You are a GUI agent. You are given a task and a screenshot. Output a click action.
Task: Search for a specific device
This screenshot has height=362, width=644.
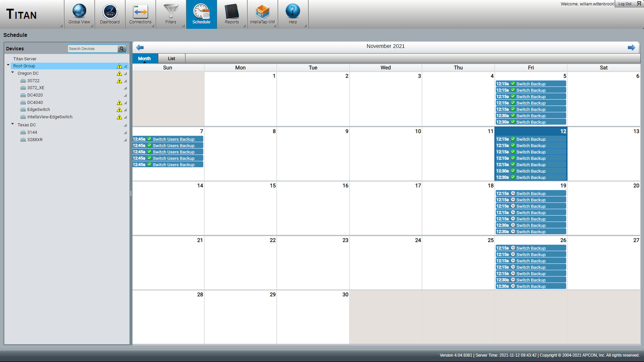93,48
